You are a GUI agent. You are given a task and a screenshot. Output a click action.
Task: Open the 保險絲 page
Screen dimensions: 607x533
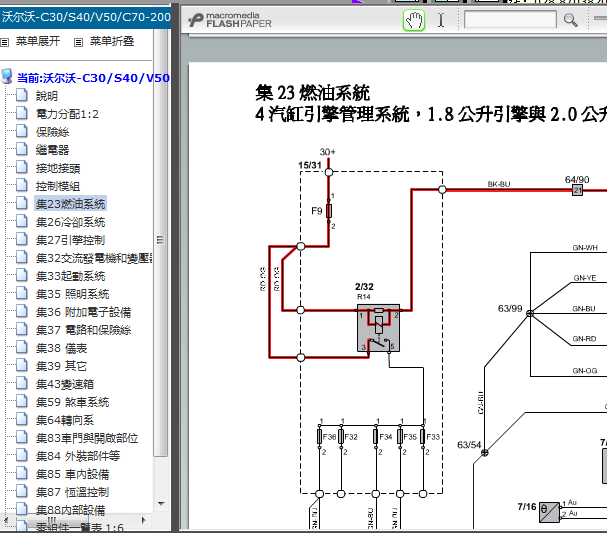pos(52,132)
